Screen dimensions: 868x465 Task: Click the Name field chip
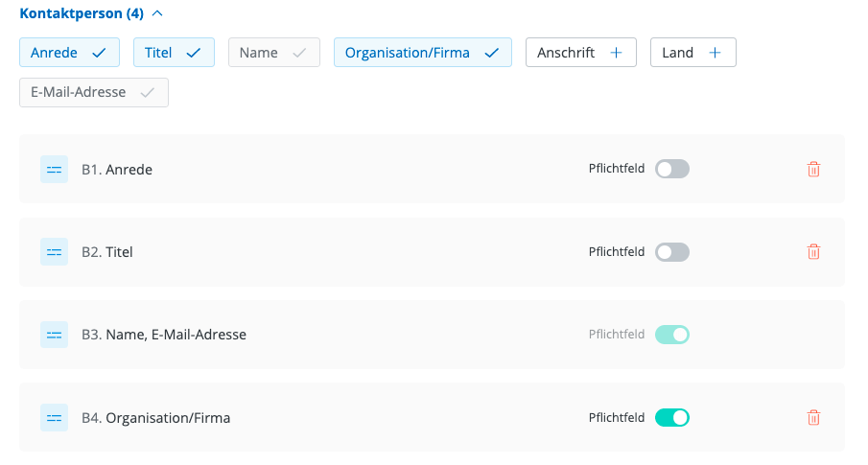pos(273,53)
